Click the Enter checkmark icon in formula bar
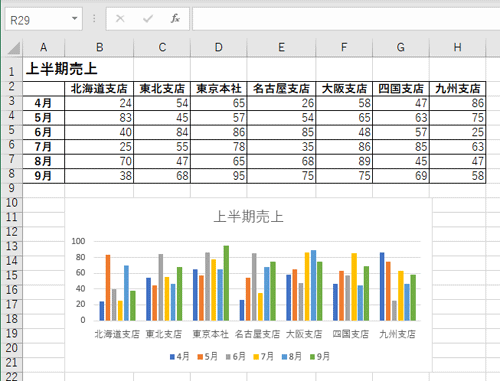The width and height of the screenshot is (500, 381). click(148, 19)
